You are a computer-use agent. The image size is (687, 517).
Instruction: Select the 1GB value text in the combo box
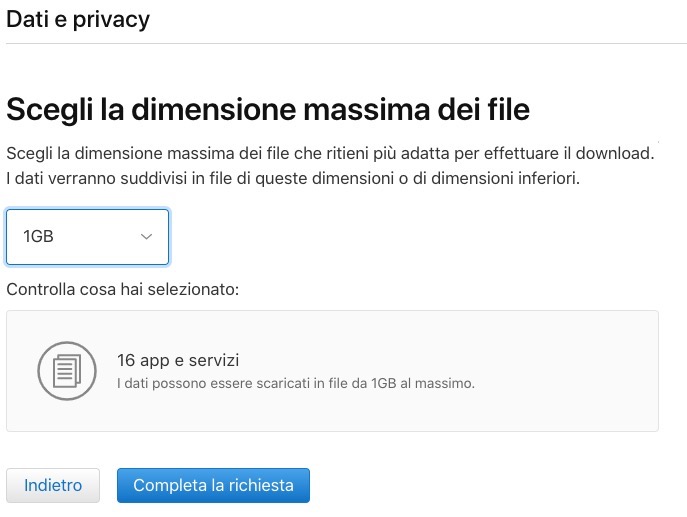coord(38,237)
